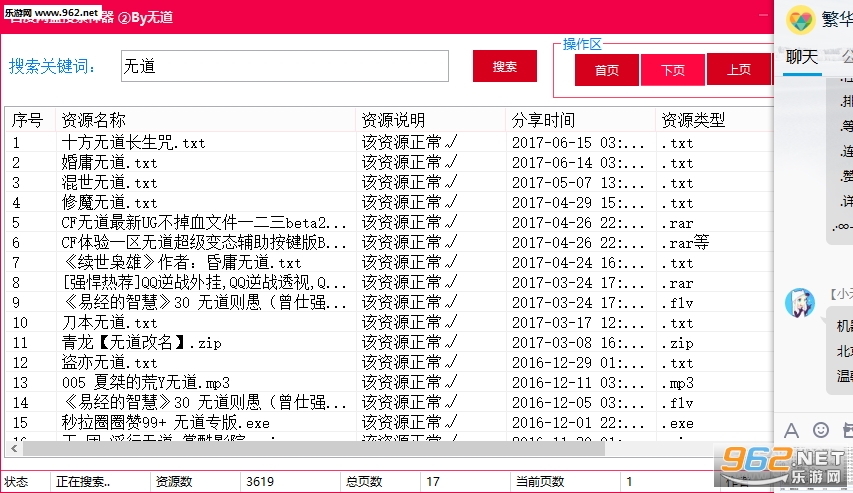Sort by the 序号 column header
853x493 pixels.
tap(28, 120)
